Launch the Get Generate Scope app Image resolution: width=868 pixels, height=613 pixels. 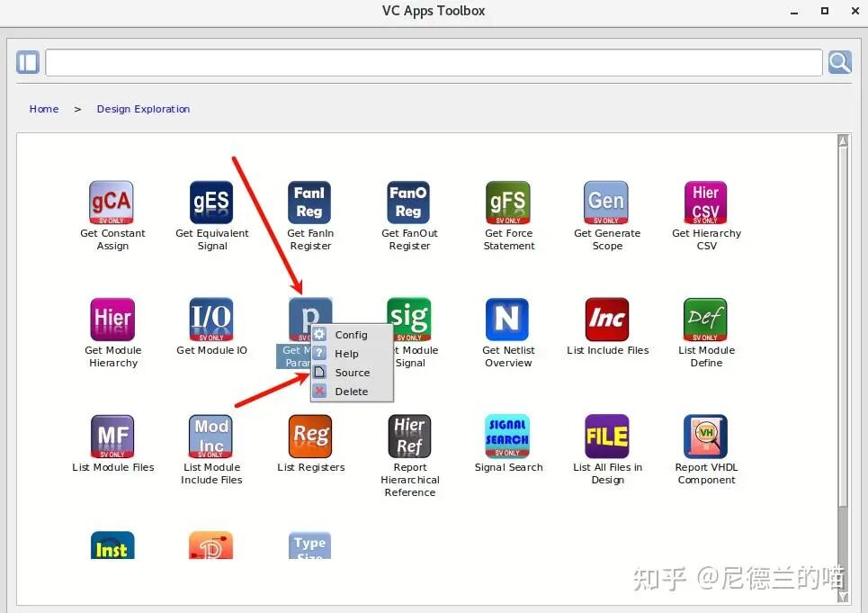tap(607, 203)
